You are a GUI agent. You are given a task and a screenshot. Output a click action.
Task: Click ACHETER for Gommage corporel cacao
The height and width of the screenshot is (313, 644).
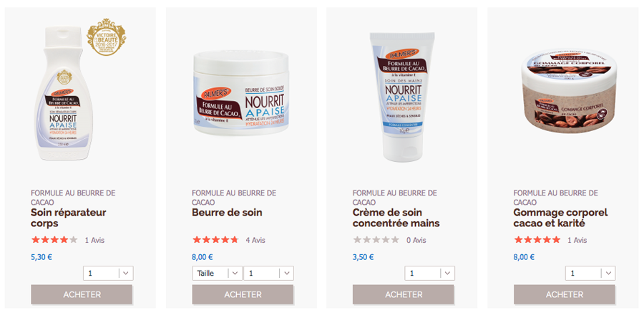[565, 294]
